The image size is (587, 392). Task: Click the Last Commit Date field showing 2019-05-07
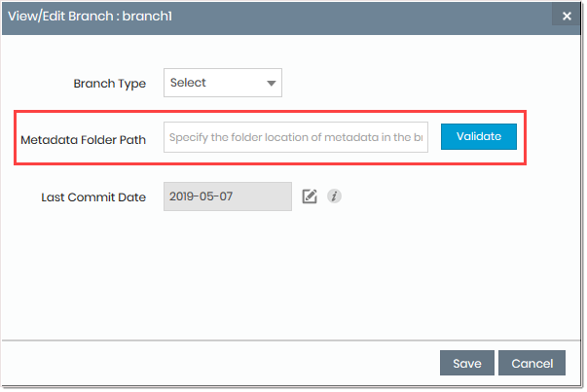[x=227, y=196]
